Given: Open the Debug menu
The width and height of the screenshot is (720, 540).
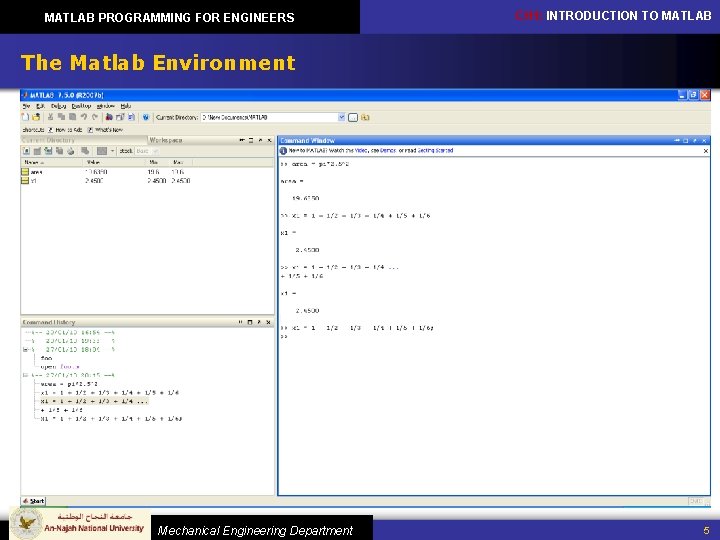Looking at the screenshot, I should (x=59, y=106).
